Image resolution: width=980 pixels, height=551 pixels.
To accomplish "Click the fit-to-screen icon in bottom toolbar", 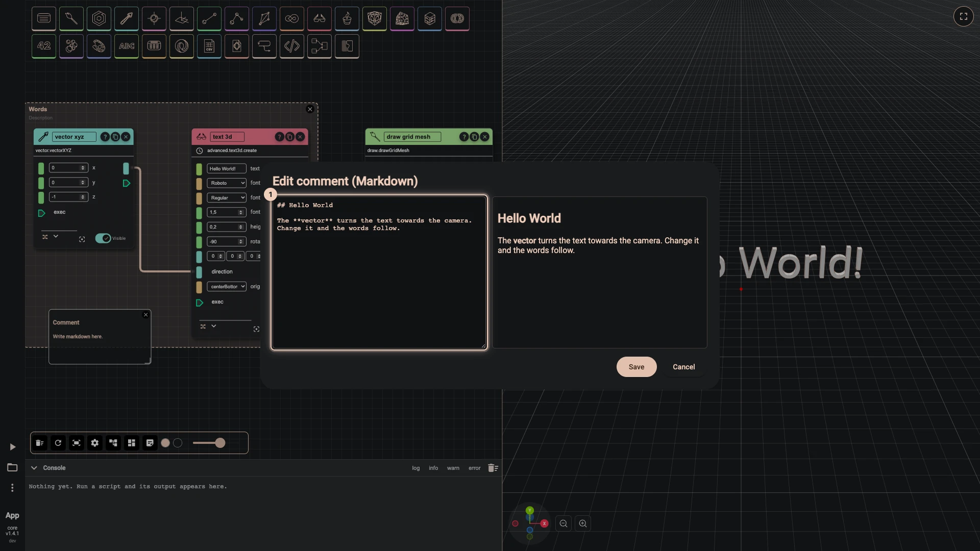I will pos(77,443).
